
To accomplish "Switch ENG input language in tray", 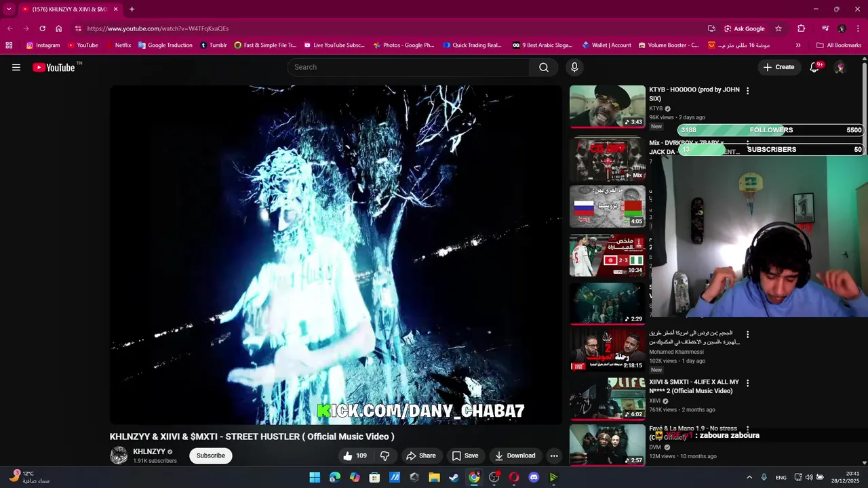I will coord(781,477).
